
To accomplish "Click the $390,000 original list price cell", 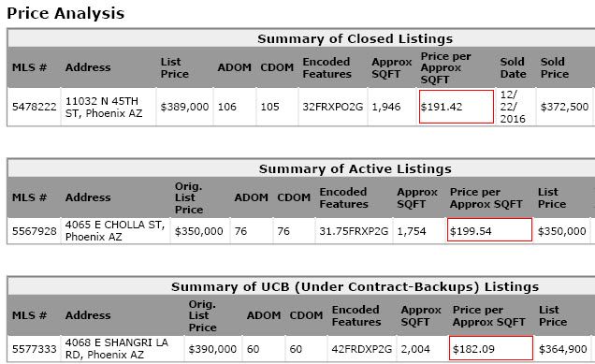I will click(x=212, y=349).
